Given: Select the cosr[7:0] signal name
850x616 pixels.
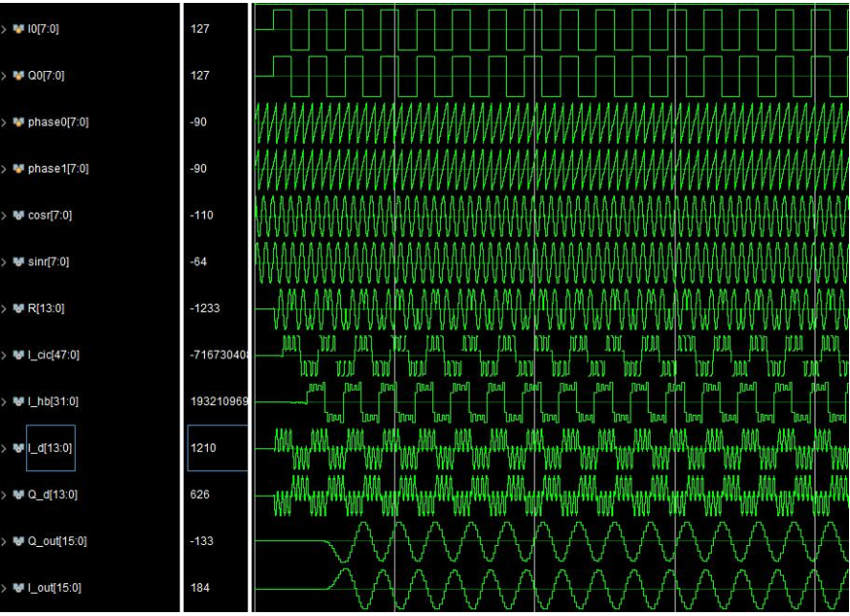Looking at the screenshot, I should click(x=50, y=216).
